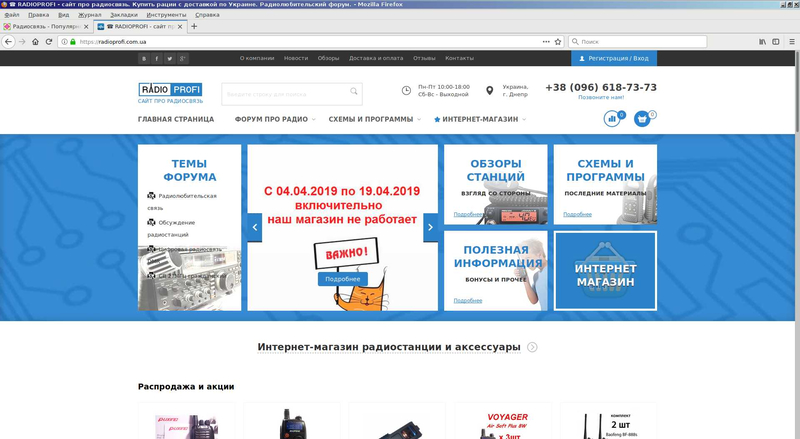Expand the ИНТЕРНЕТ-МАГАЗИН menu

[x=480, y=119]
